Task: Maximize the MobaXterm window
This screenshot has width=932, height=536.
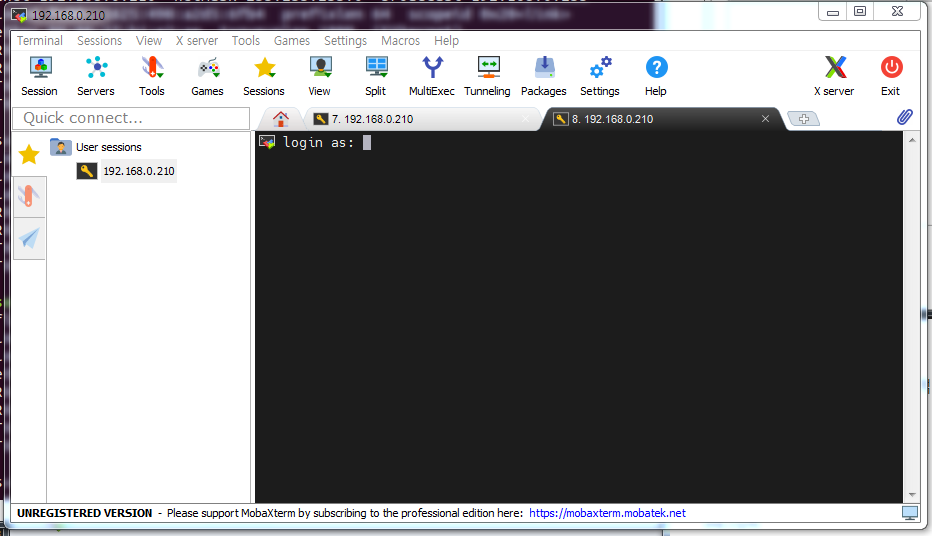Action: click(860, 12)
